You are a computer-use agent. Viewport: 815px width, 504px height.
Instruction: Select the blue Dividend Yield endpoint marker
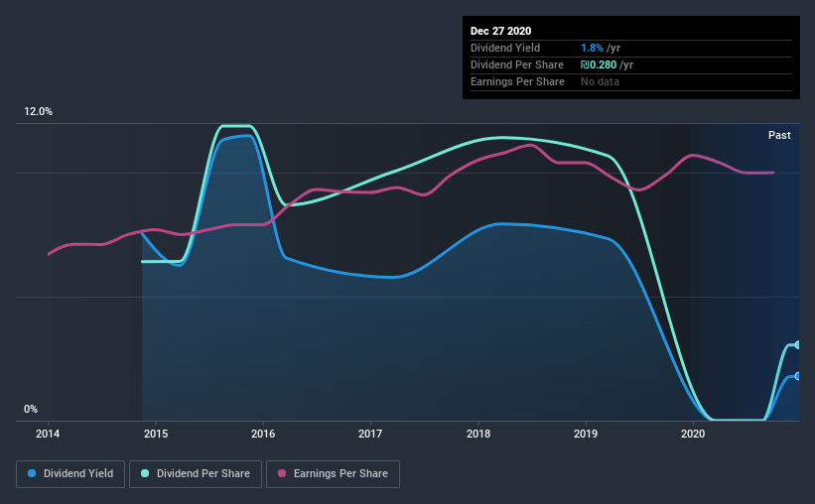click(797, 376)
